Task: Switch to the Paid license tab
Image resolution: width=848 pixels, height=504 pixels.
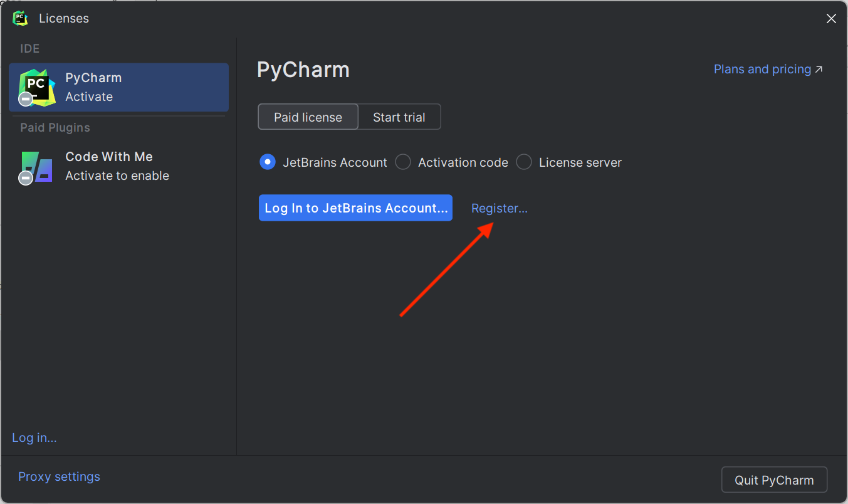Action: 308,117
